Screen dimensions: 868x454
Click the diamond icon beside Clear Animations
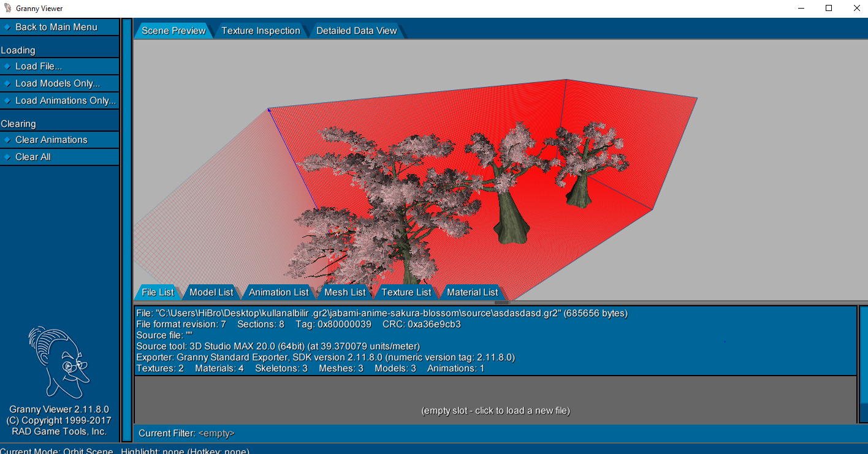pyautogui.click(x=8, y=140)
